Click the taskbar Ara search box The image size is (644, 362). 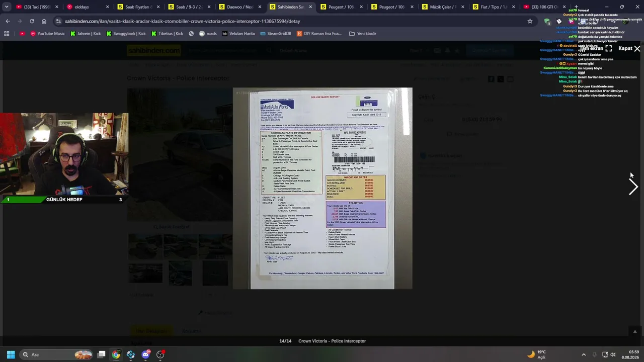(57, 354)
